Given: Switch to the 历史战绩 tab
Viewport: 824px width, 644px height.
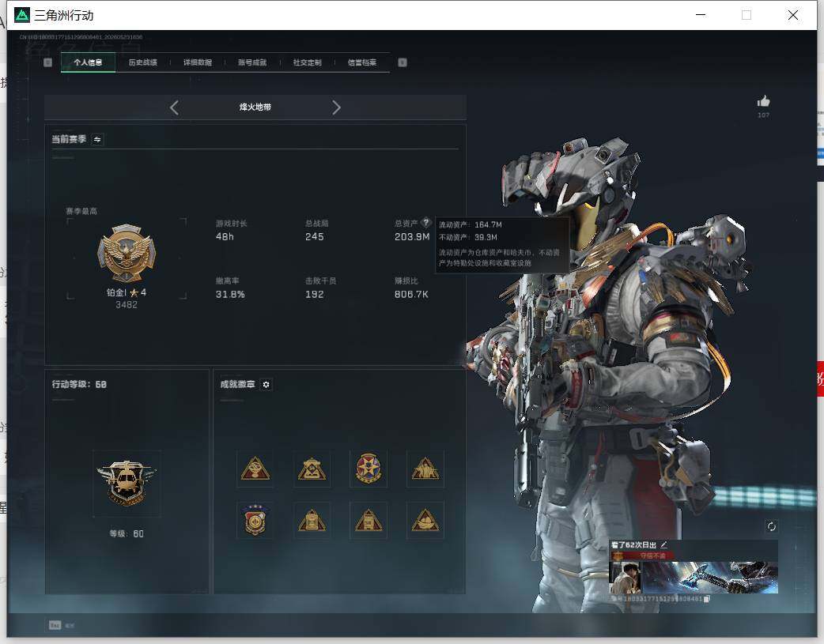Looking at the screenshot, I should coord(143,62).
